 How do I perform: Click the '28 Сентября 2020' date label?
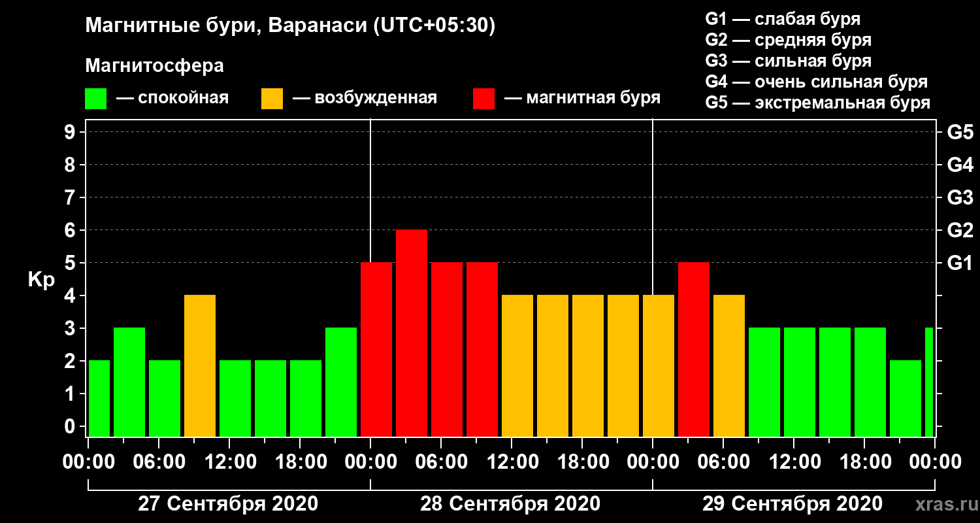click(511, 504)
